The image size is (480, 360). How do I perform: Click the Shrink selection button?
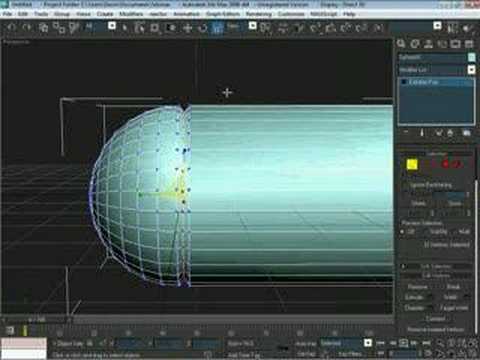coord(418,203)
